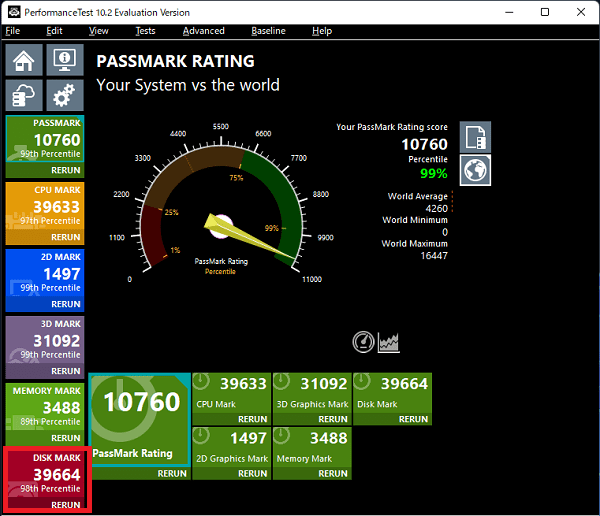Click the PassMark Rating gauge needle hub
The height and width of the screenshot is (516, 600).
(222, 226)
